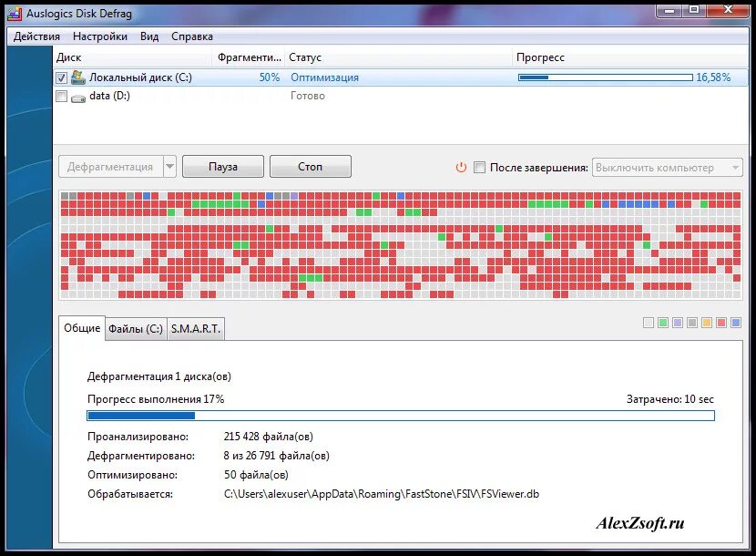This screenshot has height=556, width=756.
Task: Click the overall Прогресс выполнения progress bar
Action: point(401,416)
